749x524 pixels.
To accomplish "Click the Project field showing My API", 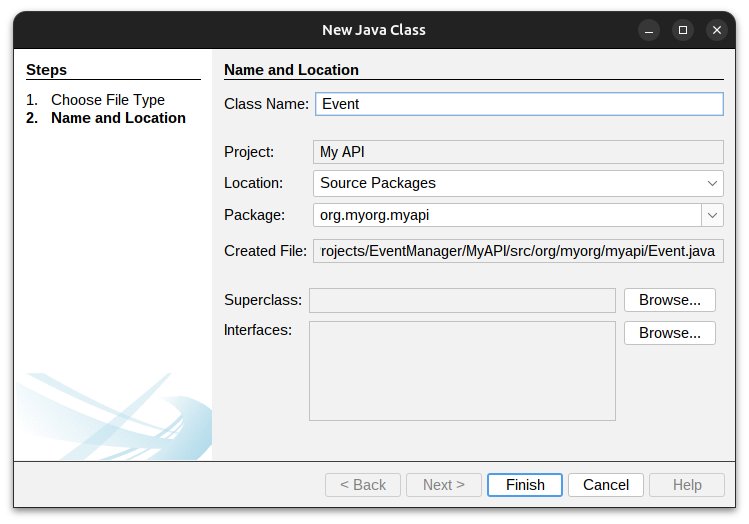I will [518, 152].
